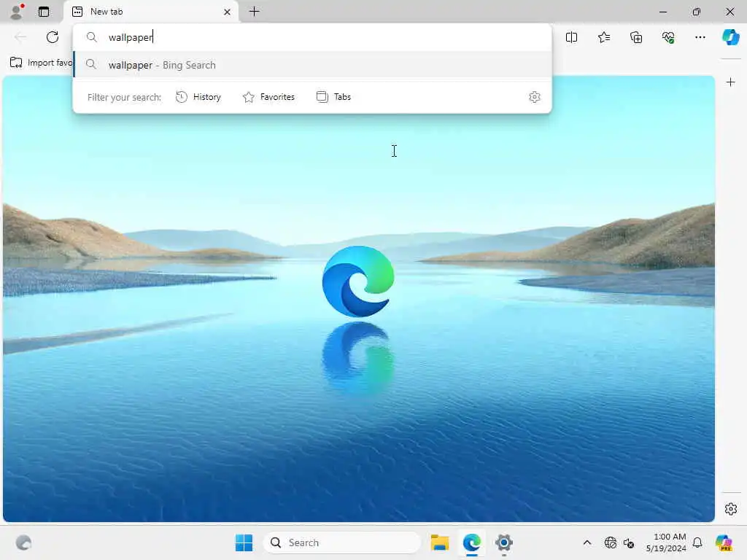
Task: Click the search magnifier in address bar
Action: click(91, 37)
